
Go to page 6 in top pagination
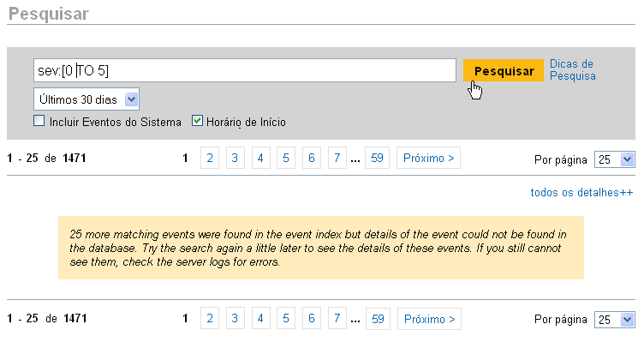(x=312, y=158)
